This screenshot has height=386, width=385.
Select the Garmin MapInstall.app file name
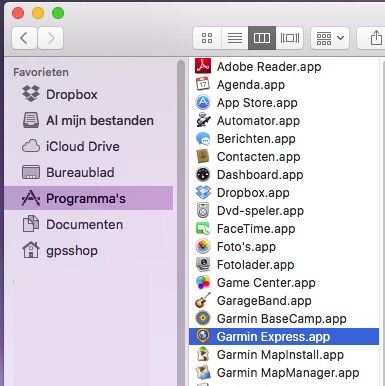coord(280,355)
